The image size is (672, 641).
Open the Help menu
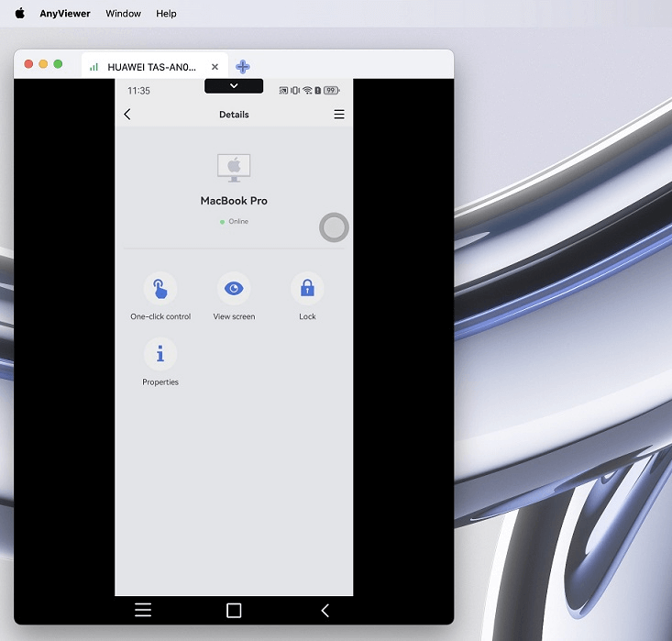166,13
